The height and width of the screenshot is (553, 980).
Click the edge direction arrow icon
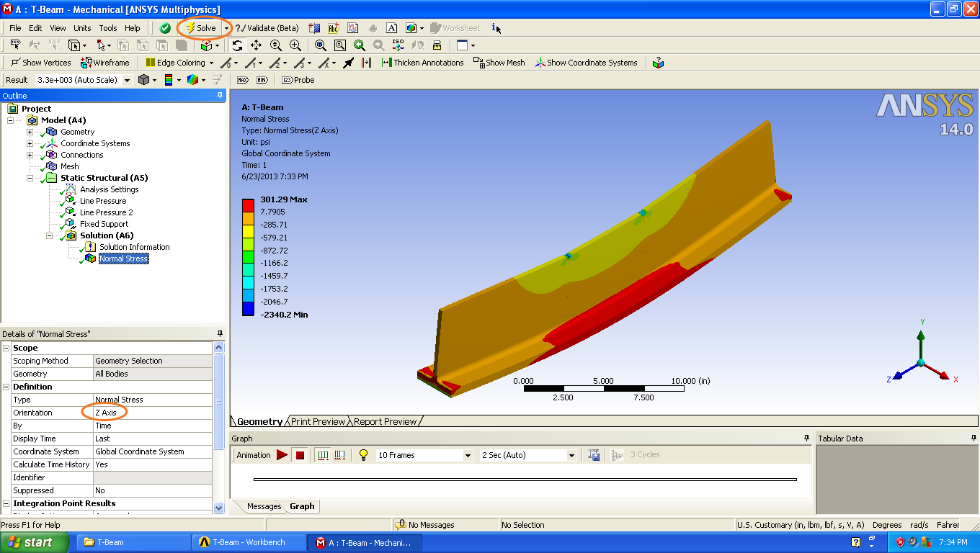(349, 63)
